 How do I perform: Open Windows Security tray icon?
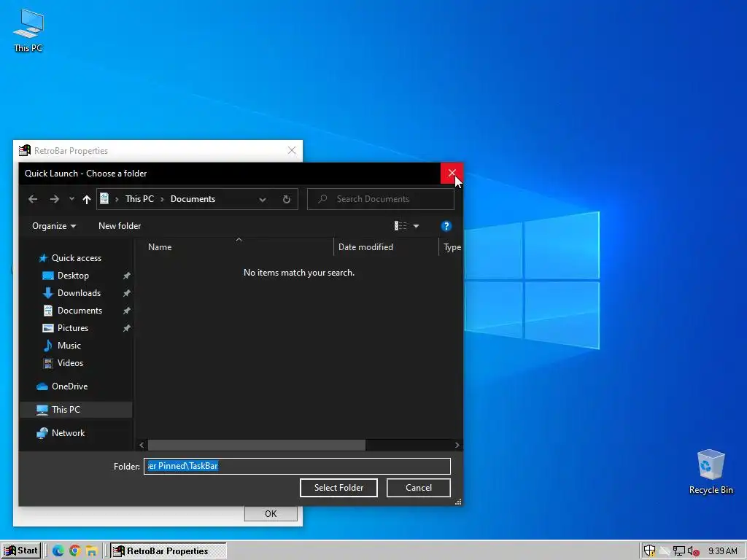pos(649,551)
